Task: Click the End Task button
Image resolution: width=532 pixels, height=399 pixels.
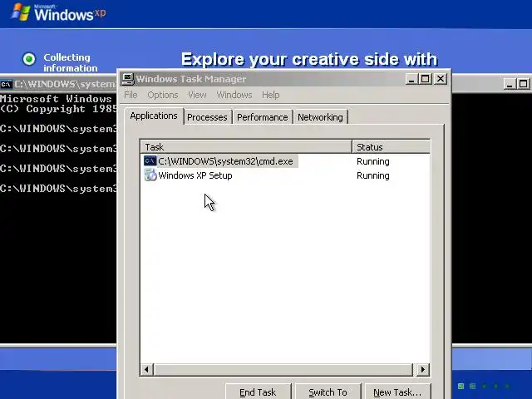Action: 258,392
